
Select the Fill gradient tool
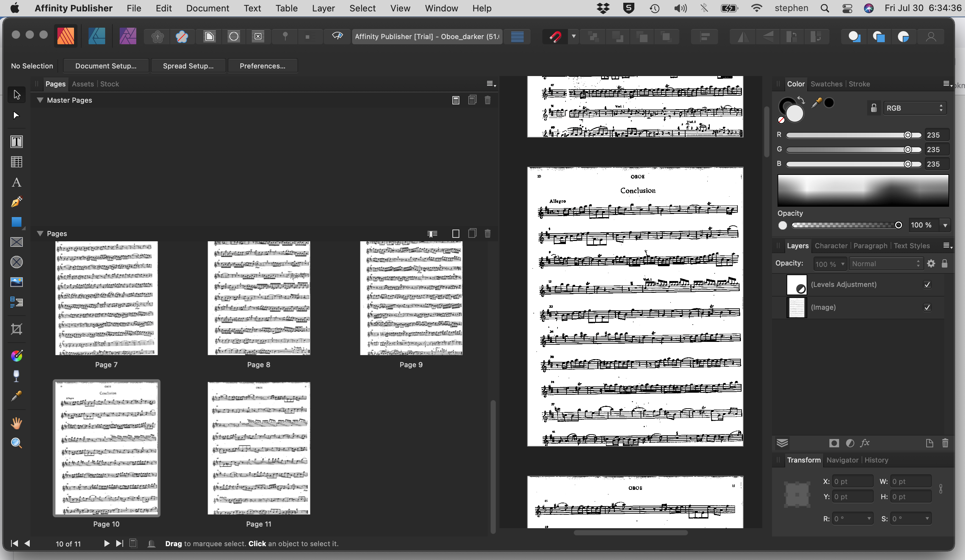pyautogui.click(x=17, y=356)
